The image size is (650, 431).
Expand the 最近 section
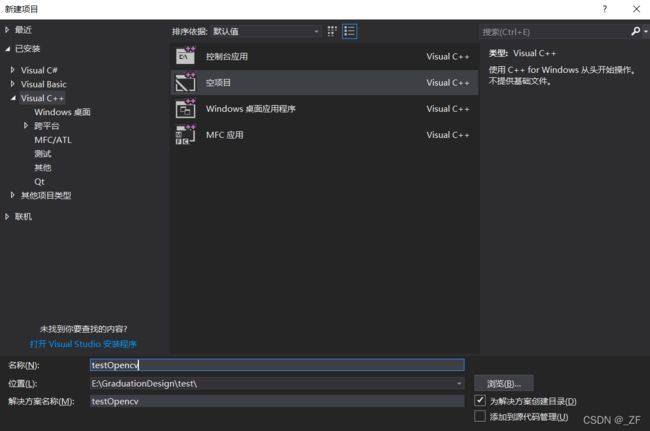coord(7,30)
